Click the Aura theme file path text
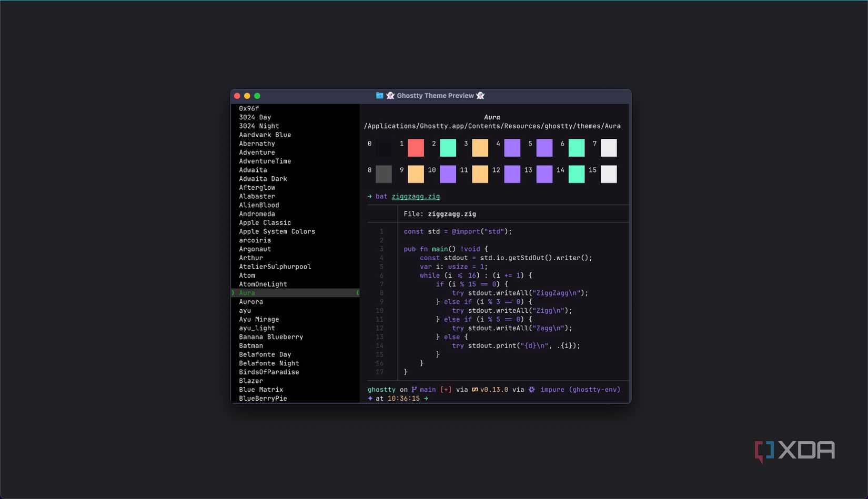The image size is (868, 499). click(x=492, y=126)
